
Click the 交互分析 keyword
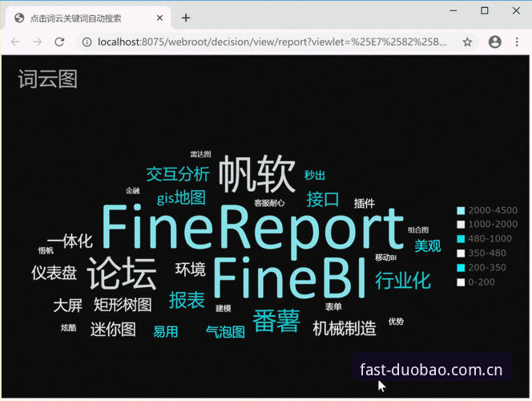point(178,174)
